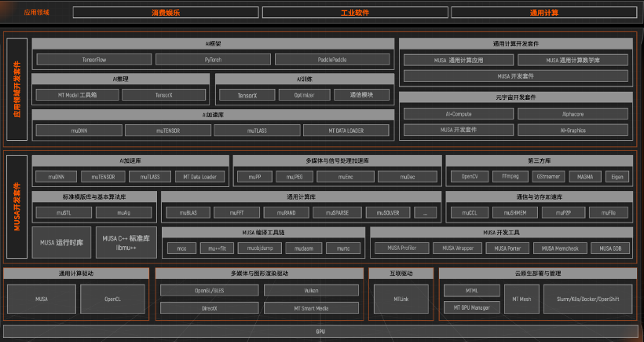Click the muSTL box
The image size is (644, 342).
coord(64,212)
